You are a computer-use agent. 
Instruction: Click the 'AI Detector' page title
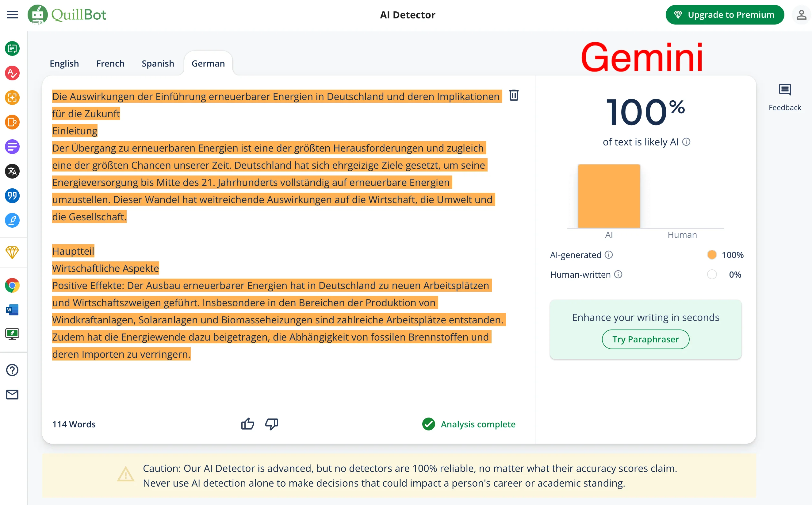(x=408, y=15)
